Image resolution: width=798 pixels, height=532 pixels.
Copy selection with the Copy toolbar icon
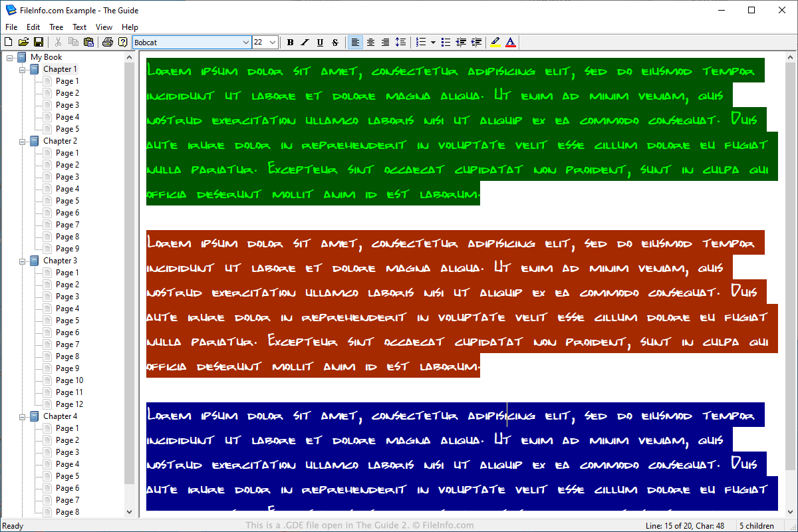click(73, 42)
